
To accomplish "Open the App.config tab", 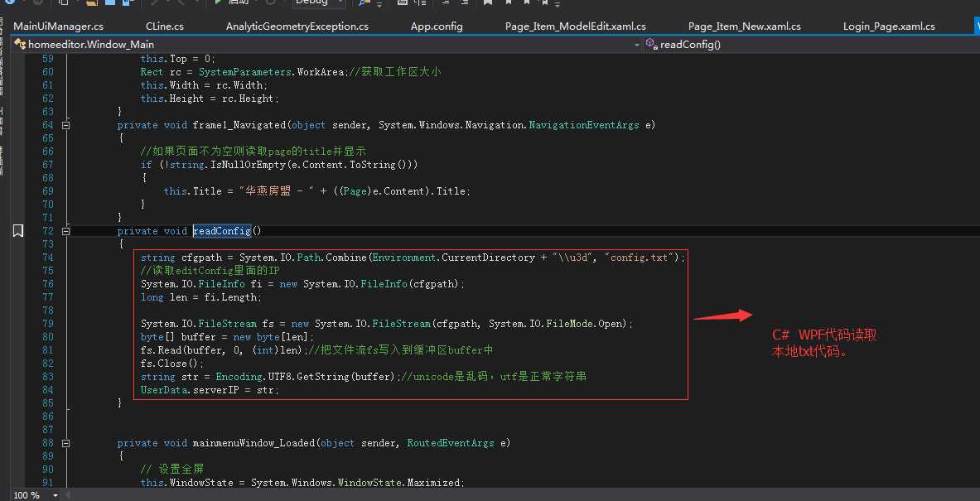I will (437, 26).
